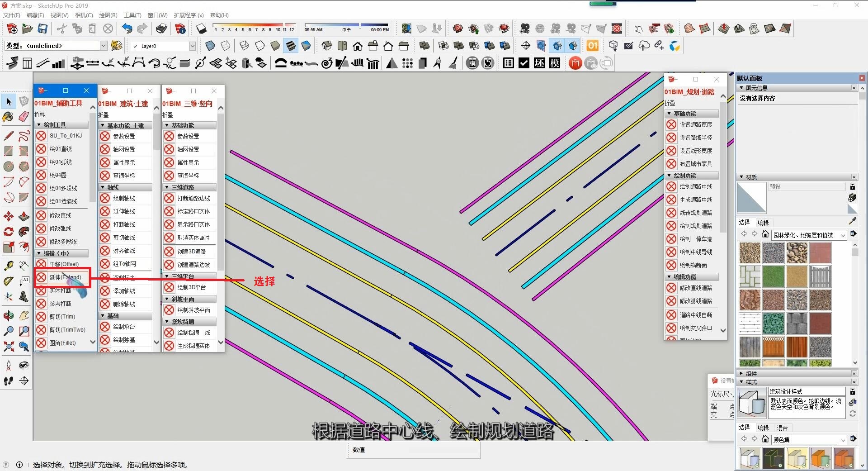Select the 3D Text tool
Screen dimensions: 868x471
click(x=24, y=297)
